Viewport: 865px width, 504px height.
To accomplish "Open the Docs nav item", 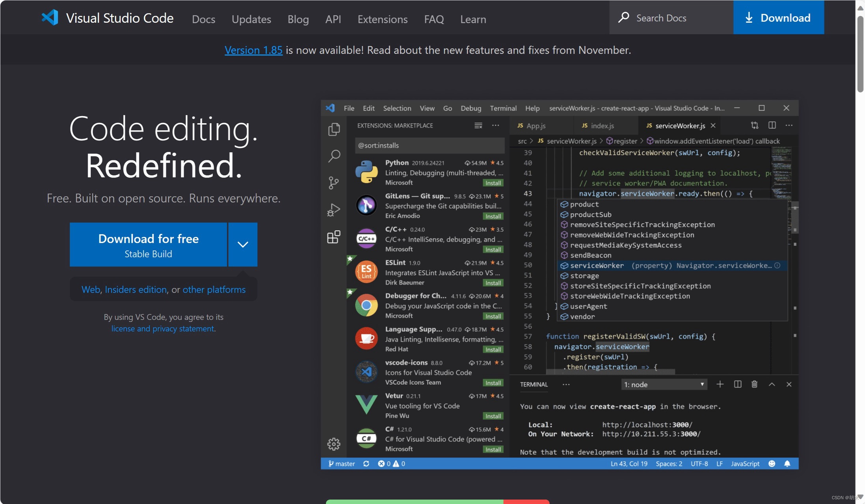I will click(203, 19).
